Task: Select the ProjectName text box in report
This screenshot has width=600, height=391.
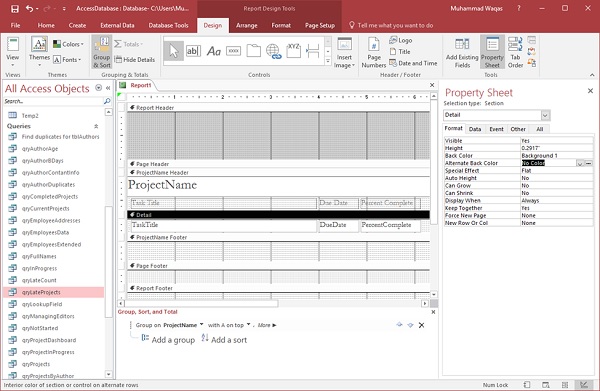Action: pos(278,185)
